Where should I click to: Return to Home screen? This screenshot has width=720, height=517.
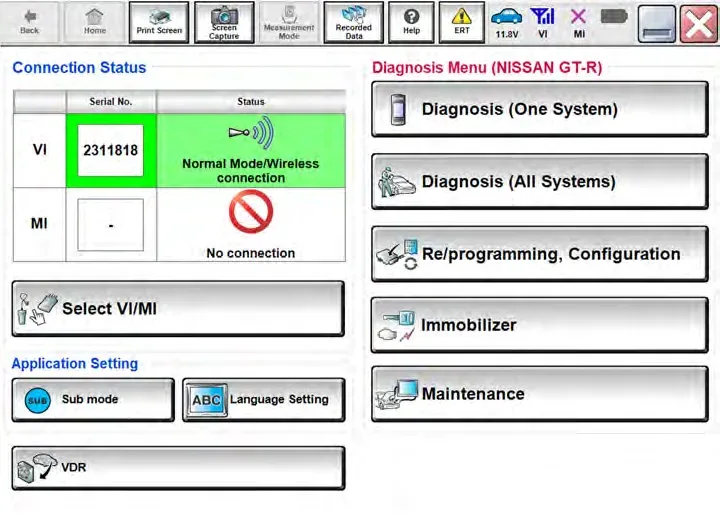(x=95, y=22)
